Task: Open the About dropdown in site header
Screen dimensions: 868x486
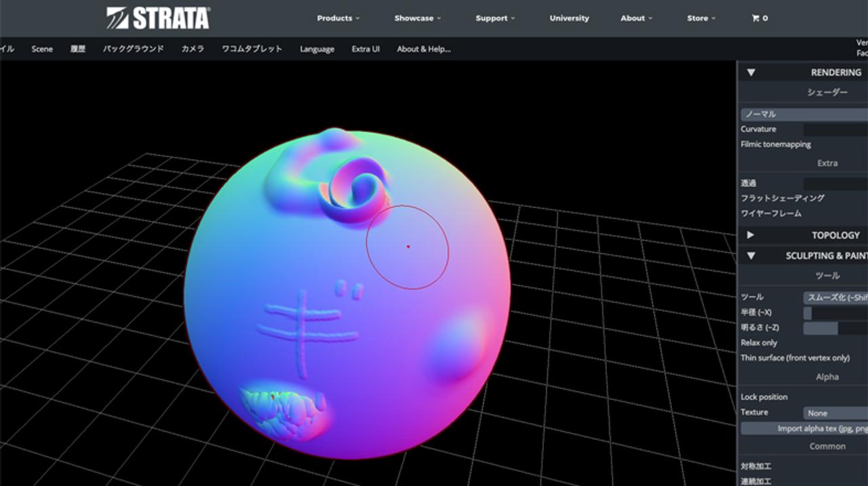Action: [637, 18]
